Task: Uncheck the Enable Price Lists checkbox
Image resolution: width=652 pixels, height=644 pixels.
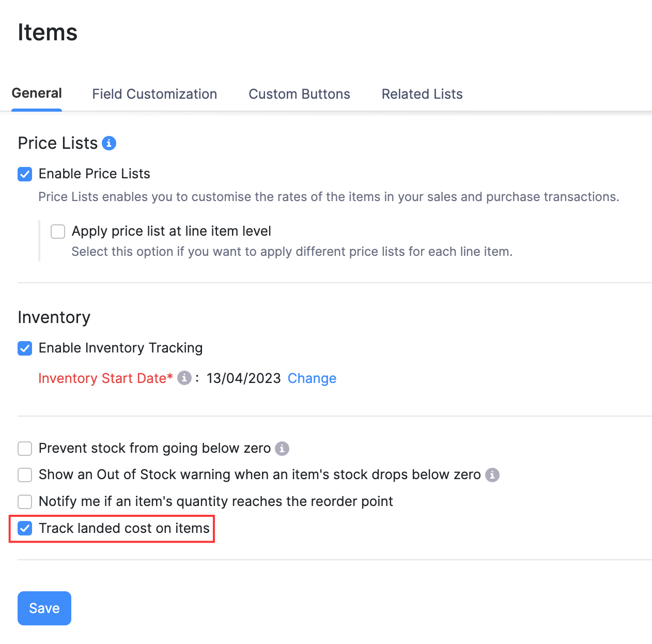Action: coord(25,174)
